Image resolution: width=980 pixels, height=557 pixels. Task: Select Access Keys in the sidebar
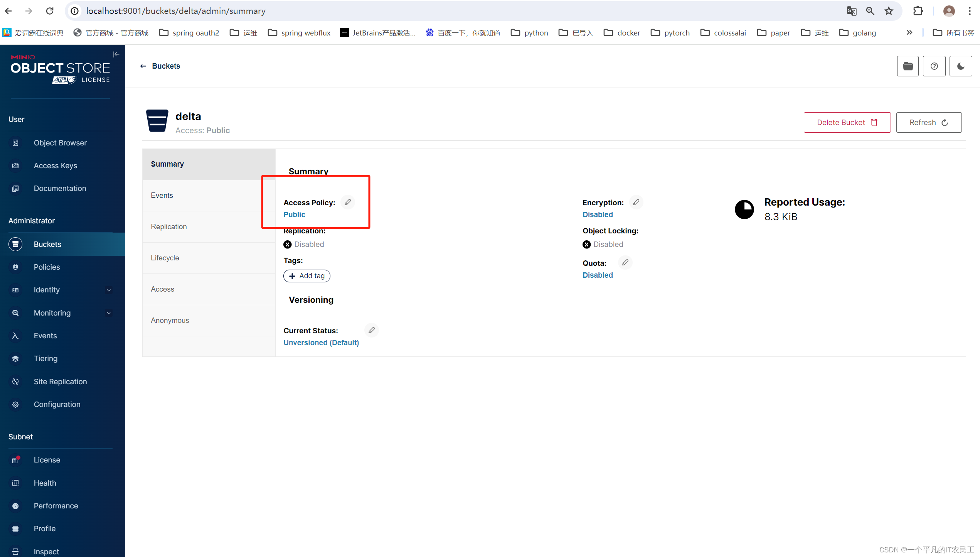tap(55, 165)
